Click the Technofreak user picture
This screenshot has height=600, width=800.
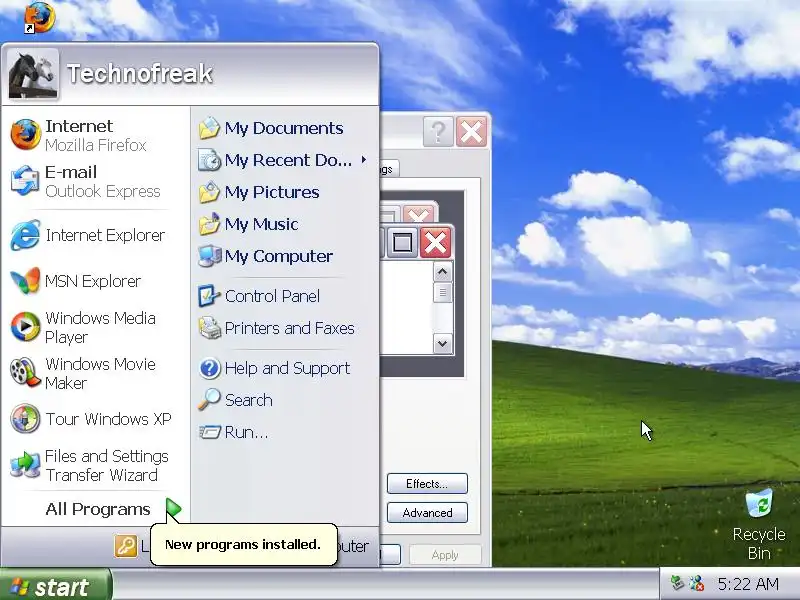click(x=33, y=73)
